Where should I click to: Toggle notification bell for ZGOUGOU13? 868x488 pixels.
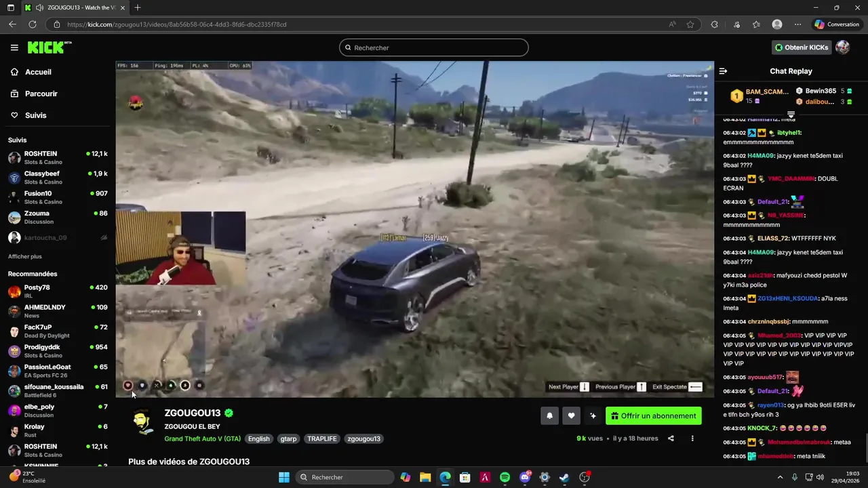point(549,416)
